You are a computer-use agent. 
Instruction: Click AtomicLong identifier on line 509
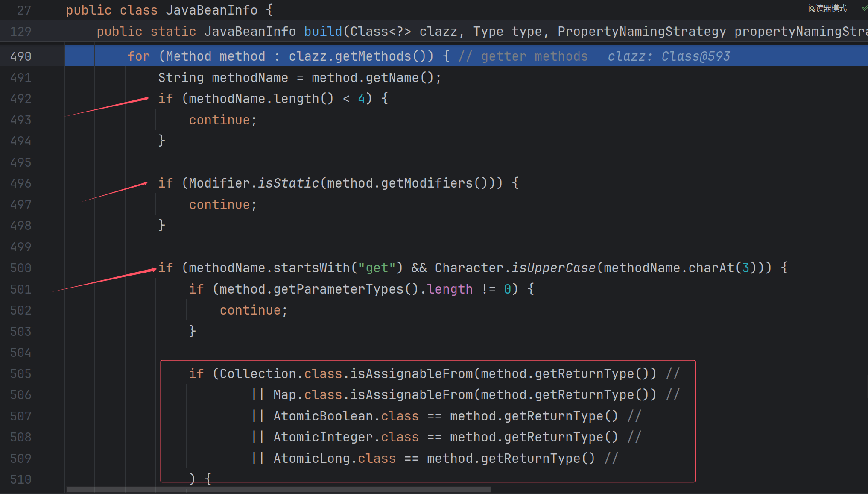pyautogui.click(x=311, y=459)
